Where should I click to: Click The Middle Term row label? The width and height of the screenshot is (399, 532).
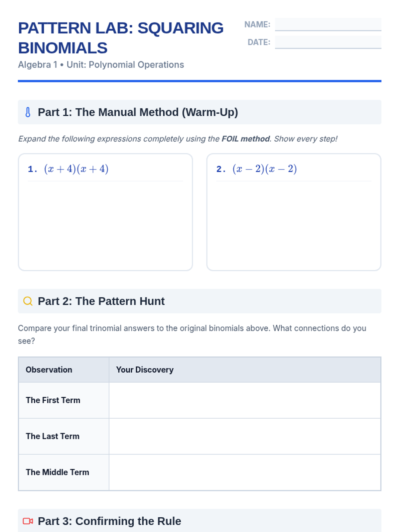point(58,472)
